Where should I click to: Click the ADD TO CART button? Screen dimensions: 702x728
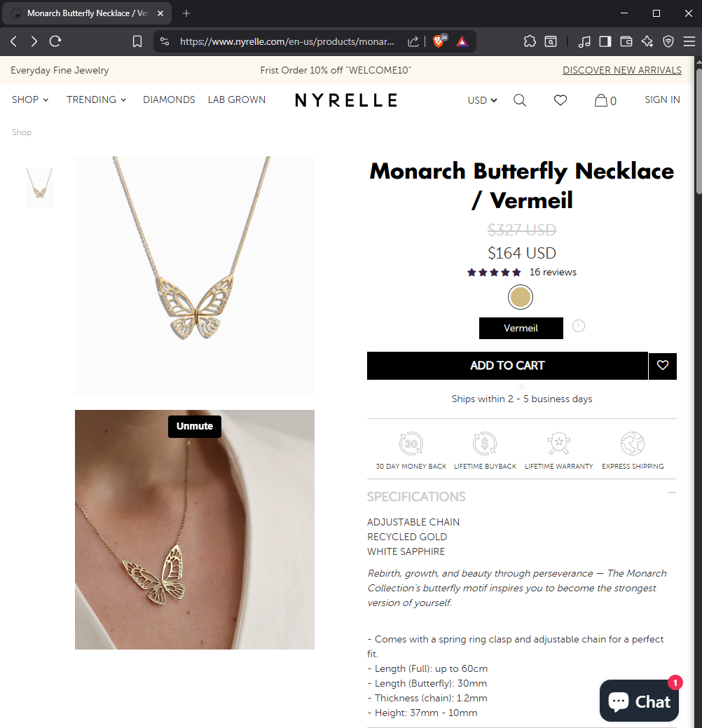(507, 366)
